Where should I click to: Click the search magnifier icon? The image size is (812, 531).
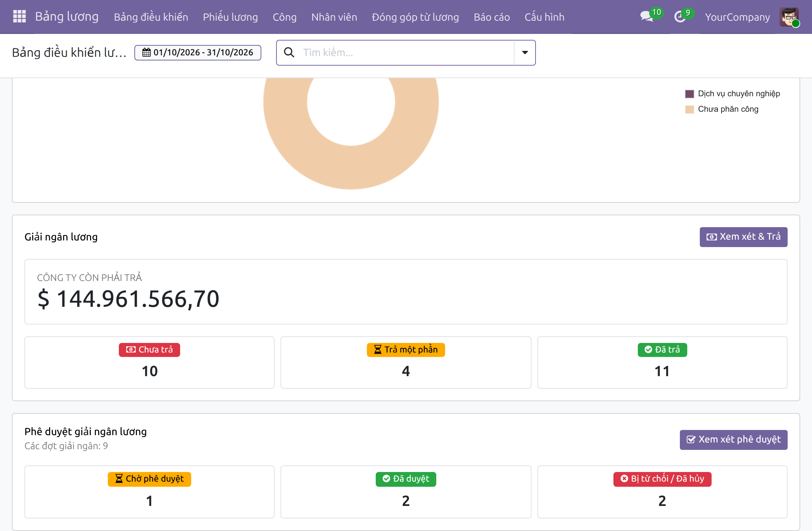pyautogui.click(x=289, y=53)
